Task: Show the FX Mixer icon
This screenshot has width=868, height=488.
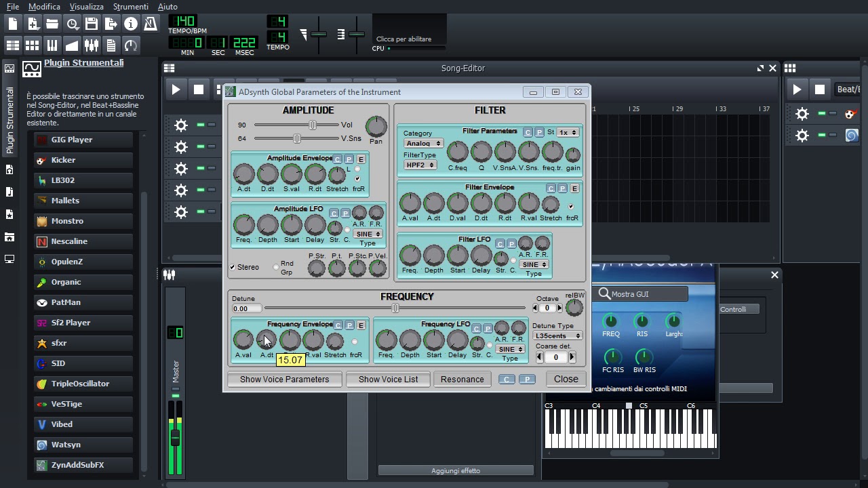Action: pos(92,45)
